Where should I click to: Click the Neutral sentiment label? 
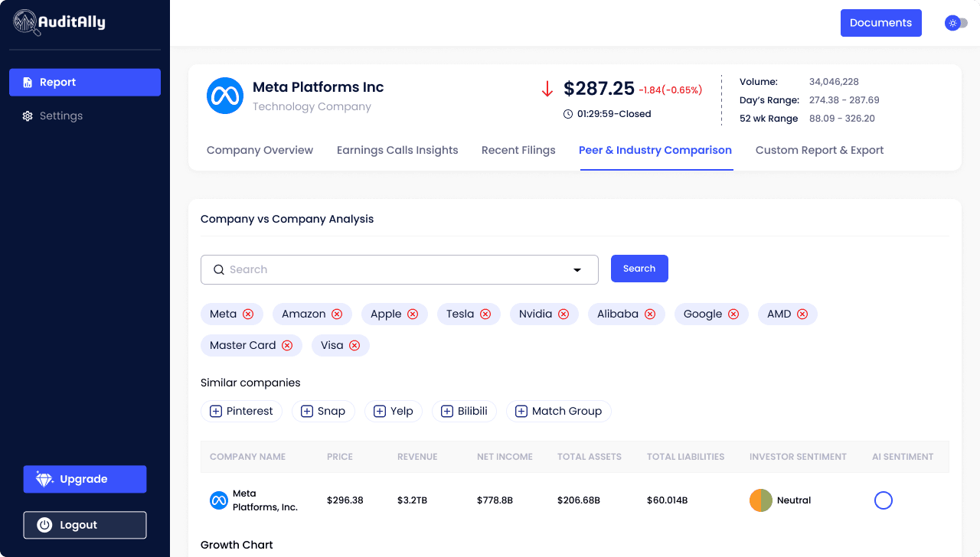(x=794, y=500)
